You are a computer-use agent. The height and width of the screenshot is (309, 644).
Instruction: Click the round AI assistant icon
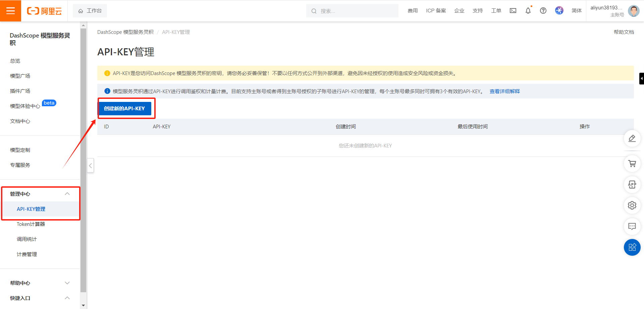(559, 11)
